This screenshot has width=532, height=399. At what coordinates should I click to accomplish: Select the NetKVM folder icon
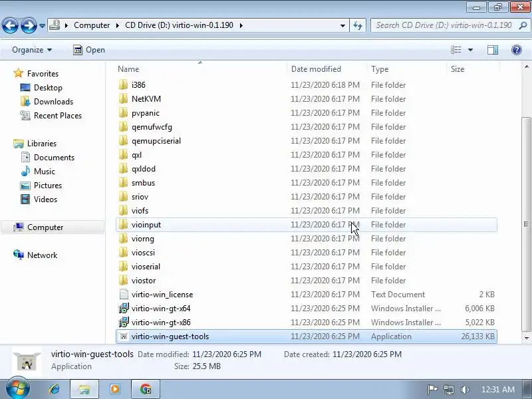[x=123, y=98]
